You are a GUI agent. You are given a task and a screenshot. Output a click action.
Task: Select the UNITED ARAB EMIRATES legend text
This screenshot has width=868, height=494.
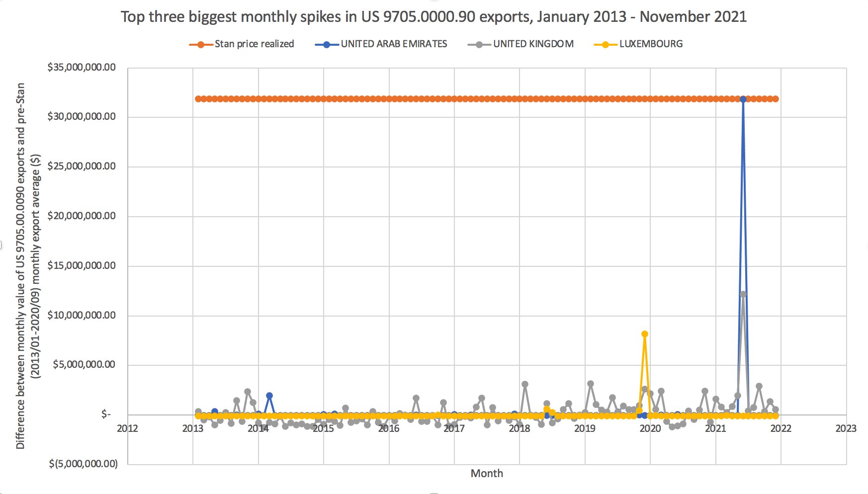(x=393, y=44)
